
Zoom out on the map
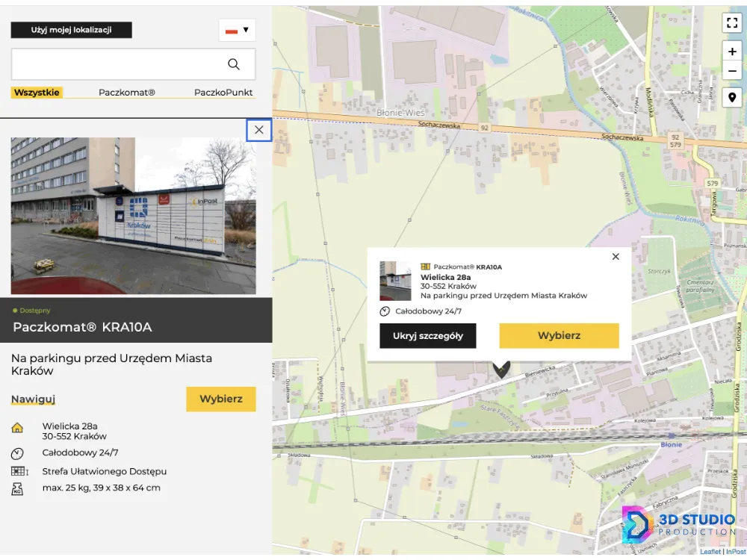tap(732, 72)
